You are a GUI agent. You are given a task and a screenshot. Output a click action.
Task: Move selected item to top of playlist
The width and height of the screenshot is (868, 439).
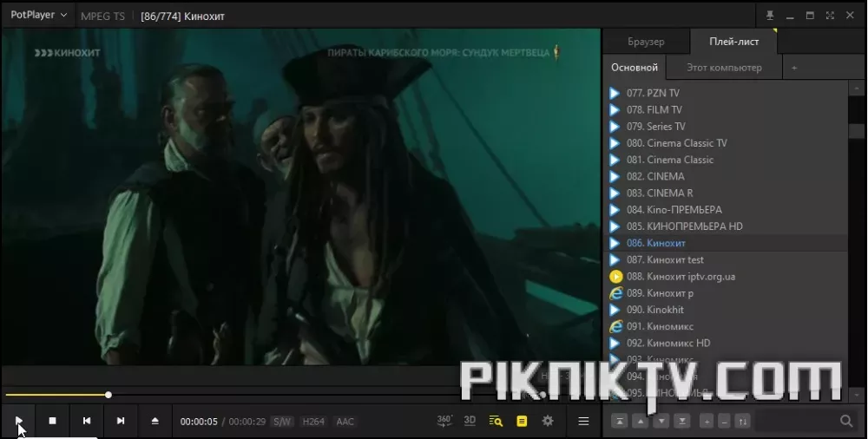pos(620,422)
